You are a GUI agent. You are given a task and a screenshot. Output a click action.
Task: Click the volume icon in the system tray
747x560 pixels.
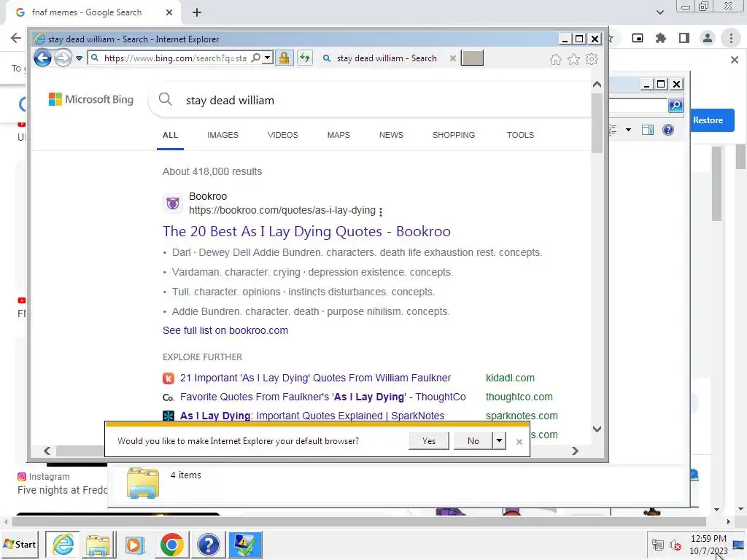click(x=675, y=545)
